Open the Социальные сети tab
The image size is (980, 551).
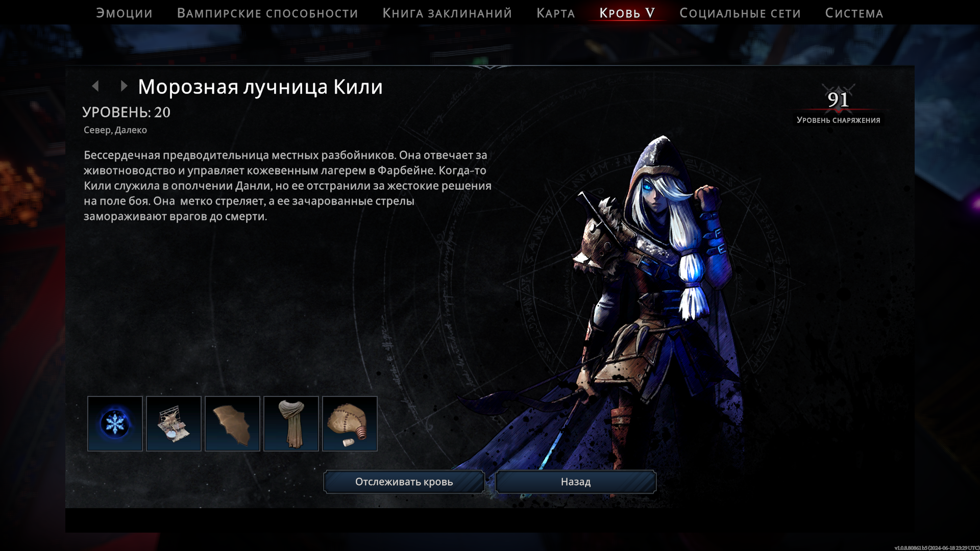click(x=740, y=13)
